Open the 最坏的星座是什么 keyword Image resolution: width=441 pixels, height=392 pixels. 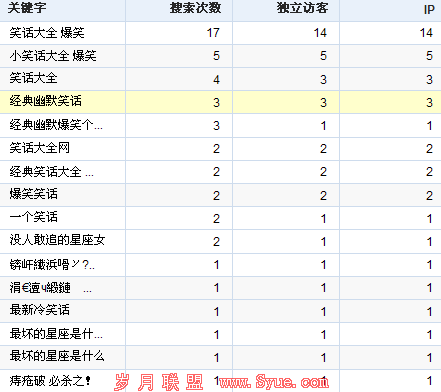[57, 356]
